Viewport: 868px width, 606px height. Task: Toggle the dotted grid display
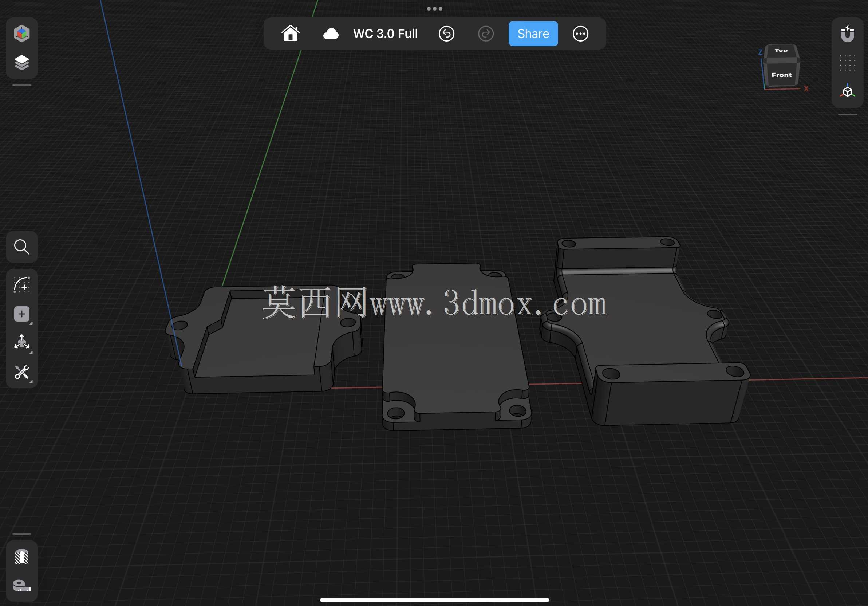click(847, 63)
